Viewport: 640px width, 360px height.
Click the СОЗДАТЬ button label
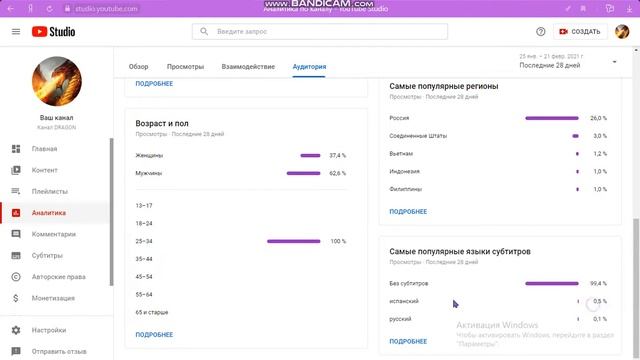click(x=585, y=31)
